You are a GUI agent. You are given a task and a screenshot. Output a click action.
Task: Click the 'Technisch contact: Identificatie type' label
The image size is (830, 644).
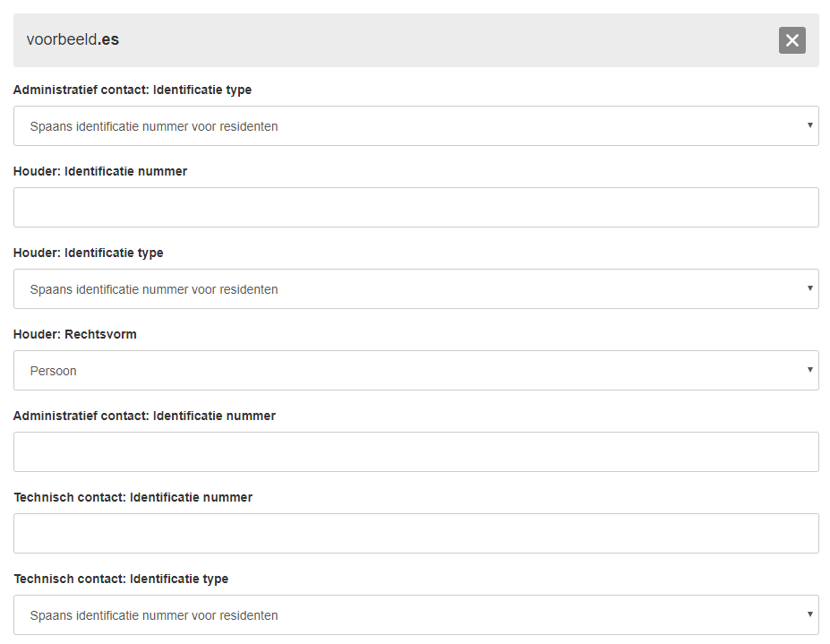121,579
